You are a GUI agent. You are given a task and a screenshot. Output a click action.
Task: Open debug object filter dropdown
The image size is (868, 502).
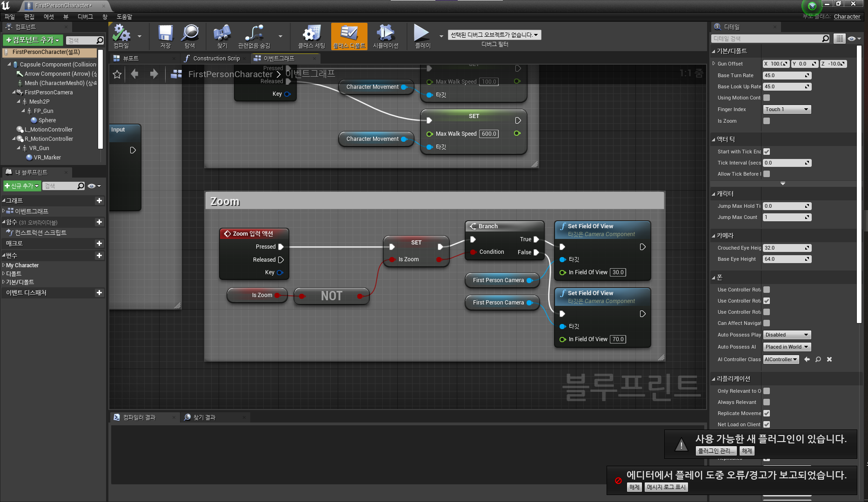point(494,35)
